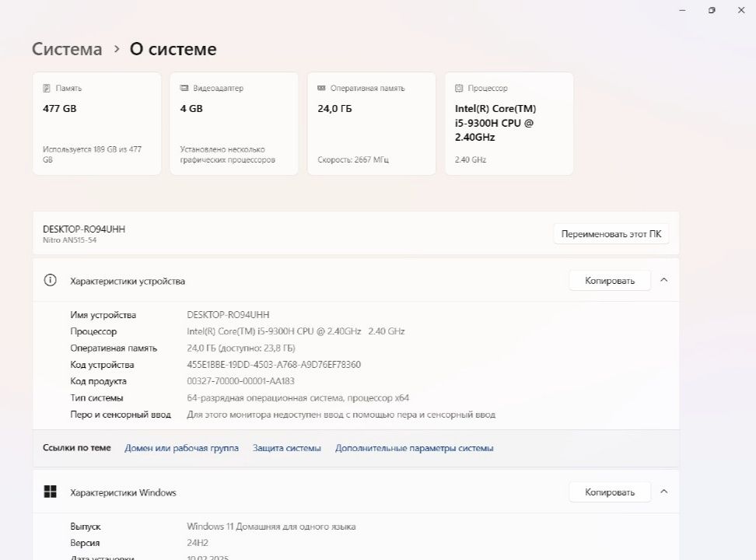Screen dimensions: 756x560
Task: Click the 24H2 version value
Action: click(x=198, y=543)
